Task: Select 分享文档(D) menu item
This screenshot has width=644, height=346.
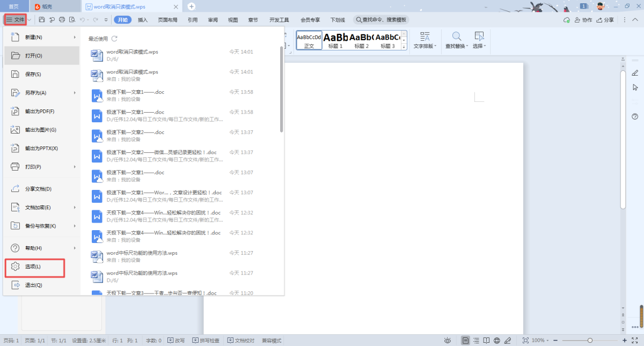Action: coord(42,189)
